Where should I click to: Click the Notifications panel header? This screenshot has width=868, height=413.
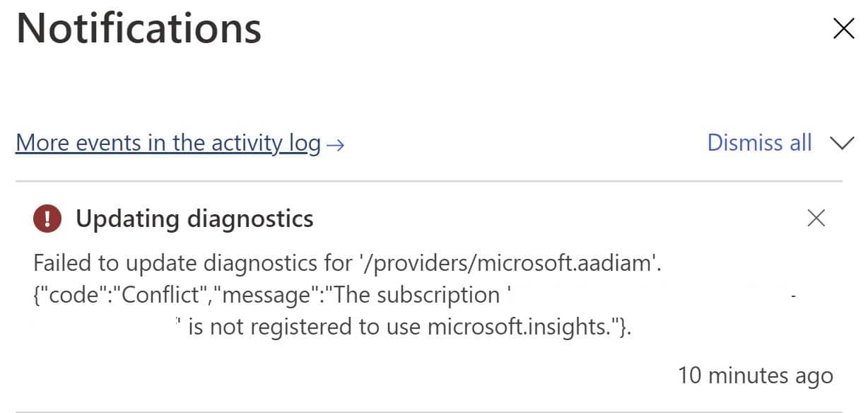[139, 28]
